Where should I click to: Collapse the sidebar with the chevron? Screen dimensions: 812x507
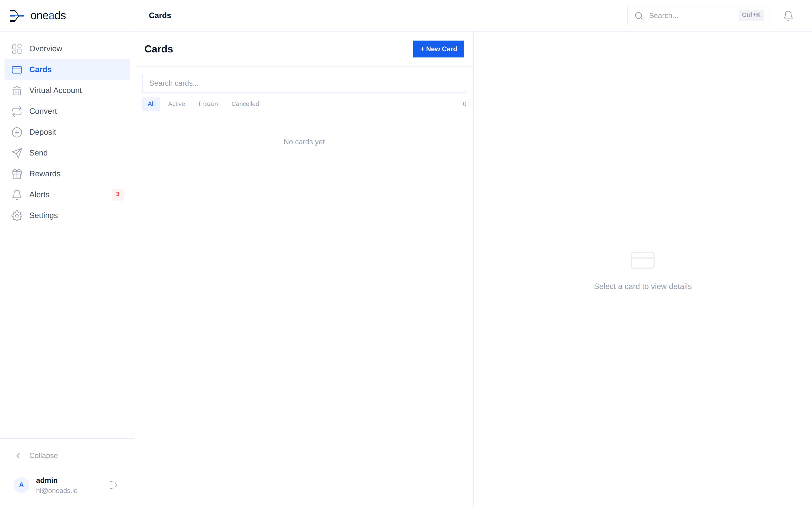(x=18, y=455)
